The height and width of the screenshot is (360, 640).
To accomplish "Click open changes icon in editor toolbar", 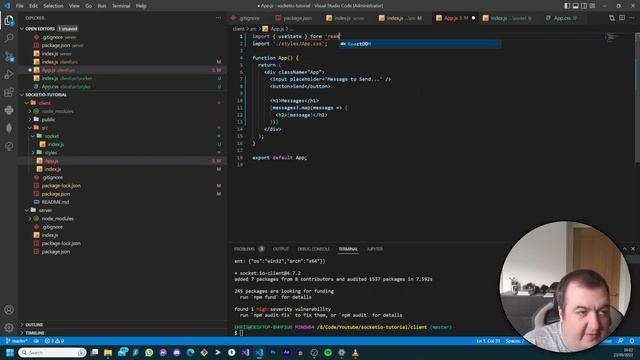I will pos(611,18).
